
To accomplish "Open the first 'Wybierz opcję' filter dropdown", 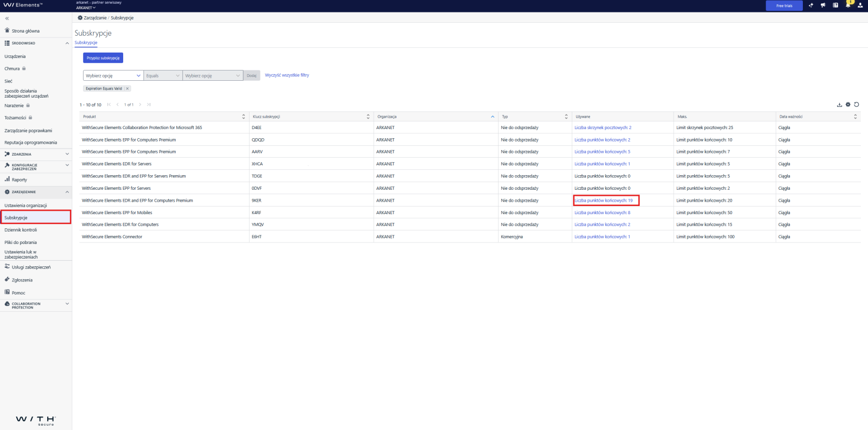I will [113, 75].
